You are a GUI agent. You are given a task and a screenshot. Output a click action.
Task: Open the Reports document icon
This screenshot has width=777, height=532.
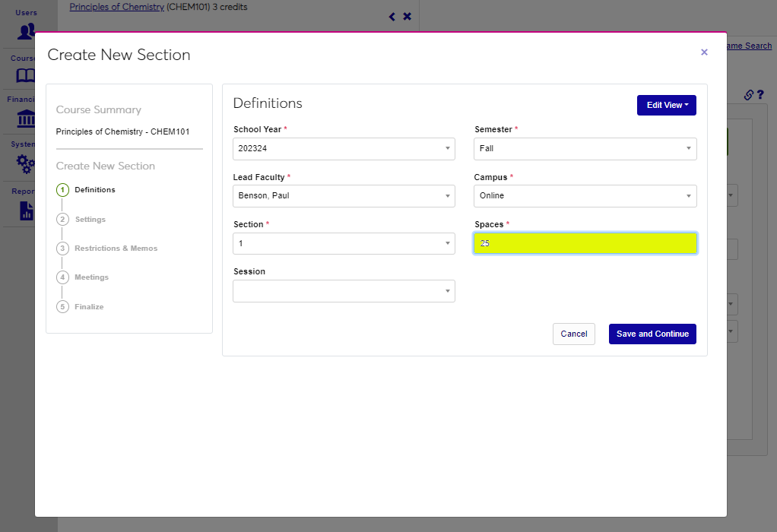pyautogui.click(x=26, y=210)
